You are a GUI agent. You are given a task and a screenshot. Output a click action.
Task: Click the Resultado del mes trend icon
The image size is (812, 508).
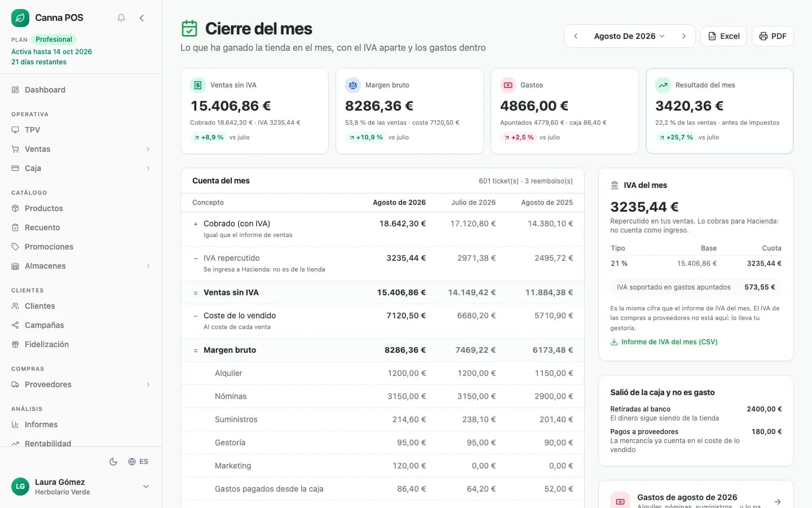point(663,85)
